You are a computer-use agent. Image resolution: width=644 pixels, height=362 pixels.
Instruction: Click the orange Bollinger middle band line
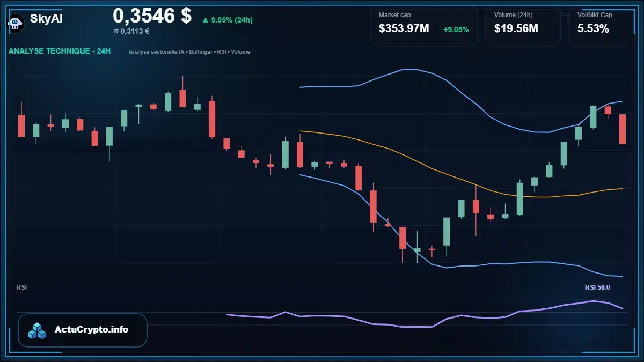coord(462,179)
